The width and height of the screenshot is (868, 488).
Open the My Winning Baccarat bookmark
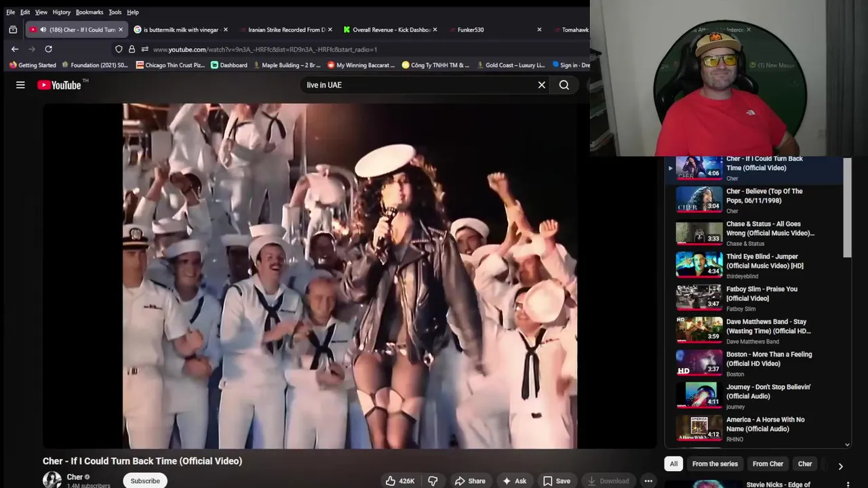click(x=361, y=65)
